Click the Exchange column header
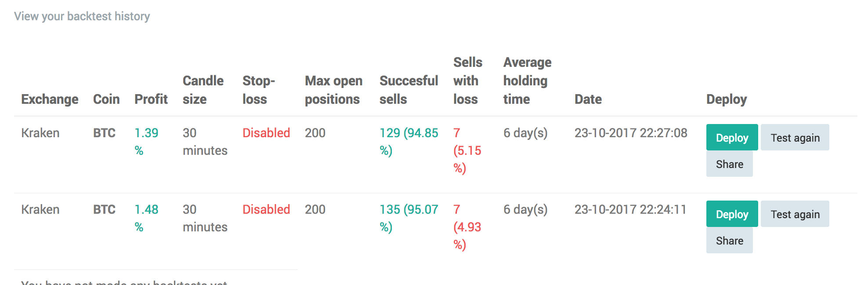Viewport: 868px width, 285px height. tap(50, 99)
